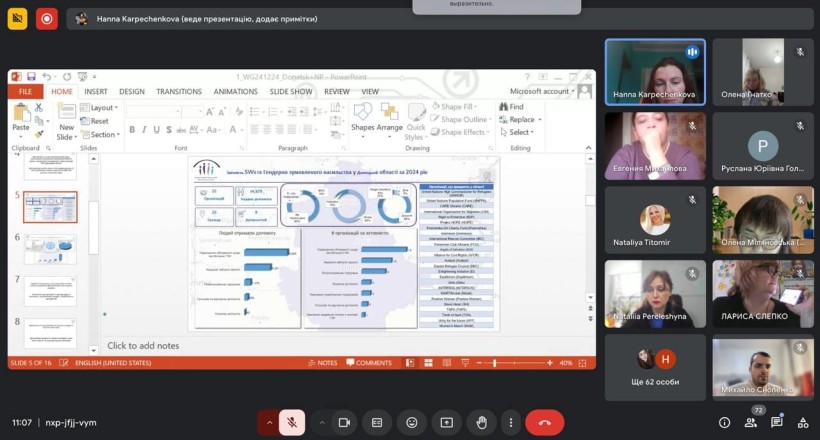Open meeting details info icon
The height and width of the screenshot is (440, 820).
(x=724, y=422)
